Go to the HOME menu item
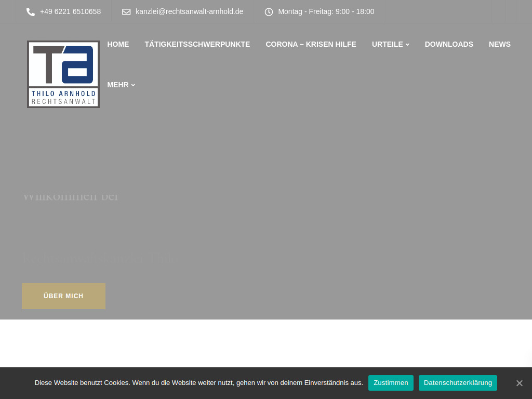 coord(118,45)
